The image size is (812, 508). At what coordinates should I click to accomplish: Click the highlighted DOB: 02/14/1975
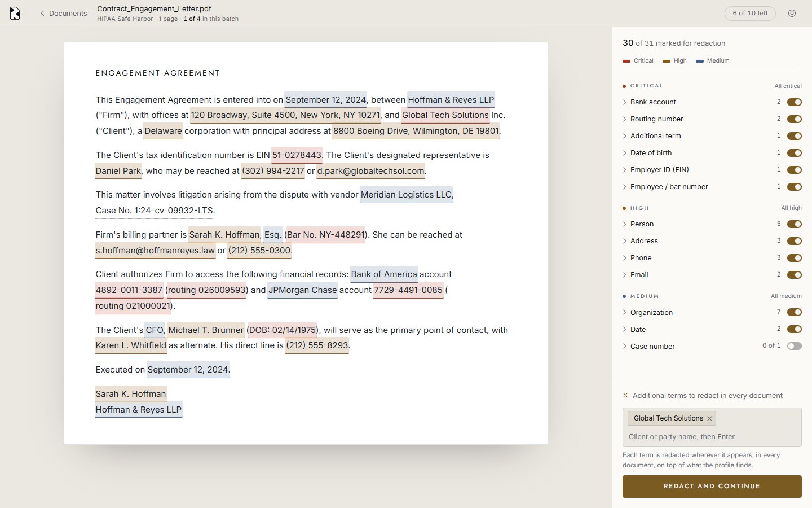point(282,330)
